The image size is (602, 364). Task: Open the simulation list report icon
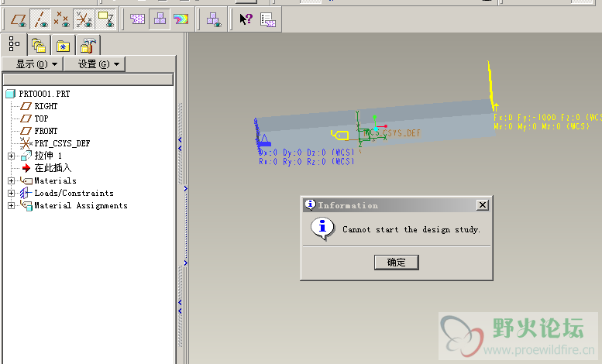click(x=268, y=19)
